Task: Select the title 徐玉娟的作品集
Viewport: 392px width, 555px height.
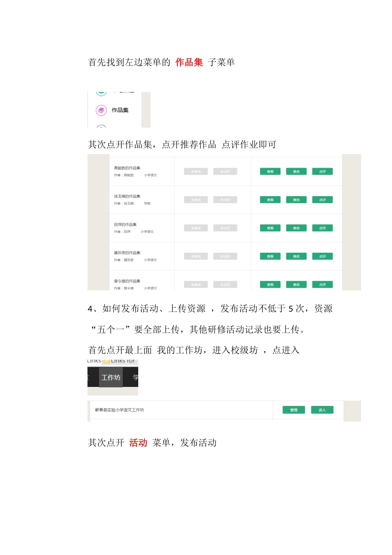Action: [x=127, y=196]
